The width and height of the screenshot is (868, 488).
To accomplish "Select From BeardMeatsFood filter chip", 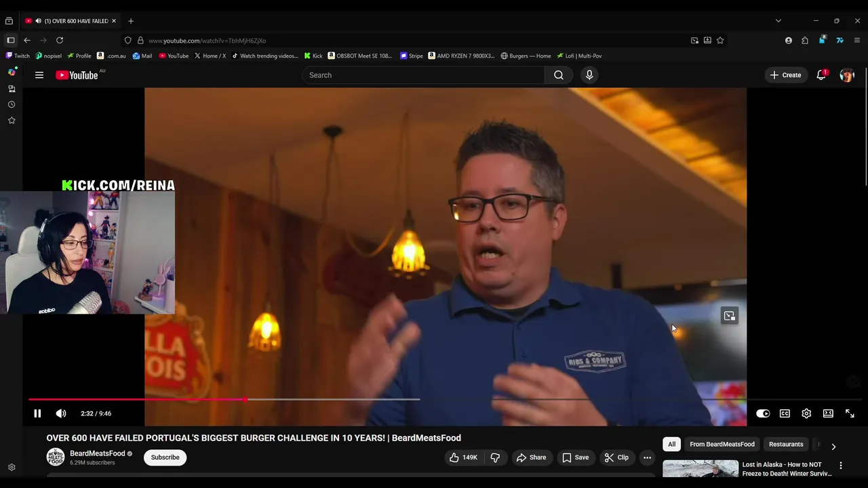I will (x=722, y=445).
